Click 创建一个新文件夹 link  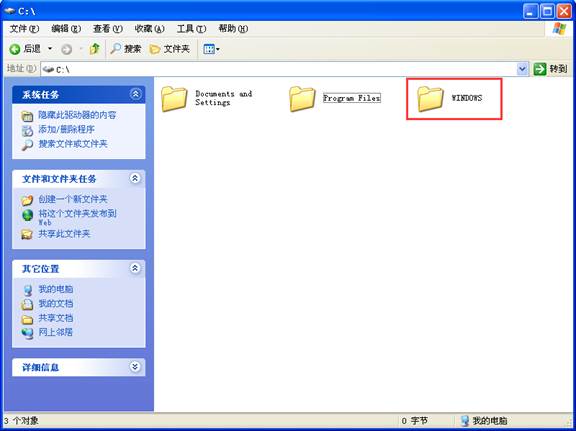pyautogui.click(x=73, y=200)
